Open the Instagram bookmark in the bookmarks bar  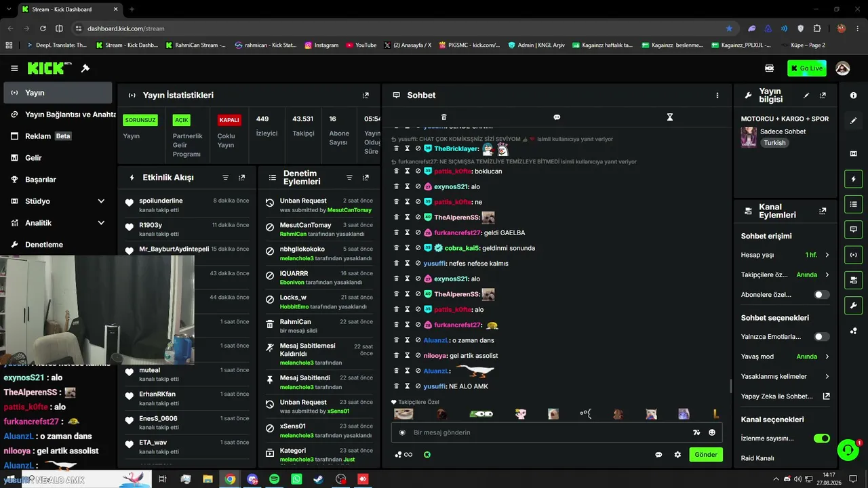321,45
